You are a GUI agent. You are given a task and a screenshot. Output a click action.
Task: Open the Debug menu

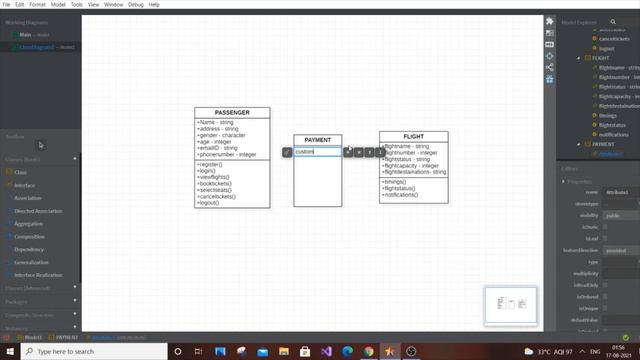pyautogui.click(x=136, y=4)
